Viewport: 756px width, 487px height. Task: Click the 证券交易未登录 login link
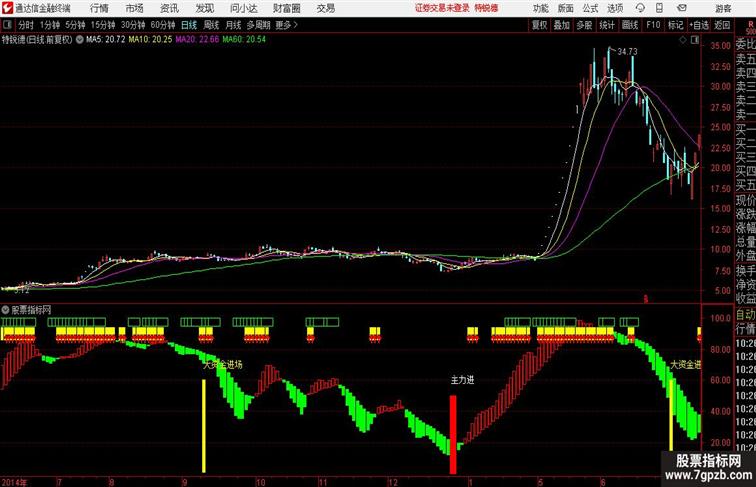pos(442,8)
